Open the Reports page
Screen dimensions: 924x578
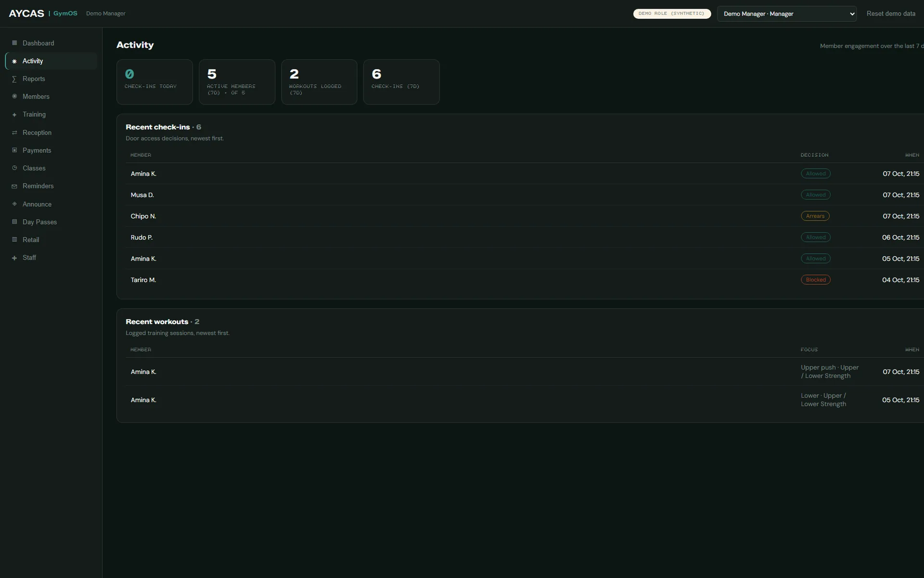tap(51, 79)
